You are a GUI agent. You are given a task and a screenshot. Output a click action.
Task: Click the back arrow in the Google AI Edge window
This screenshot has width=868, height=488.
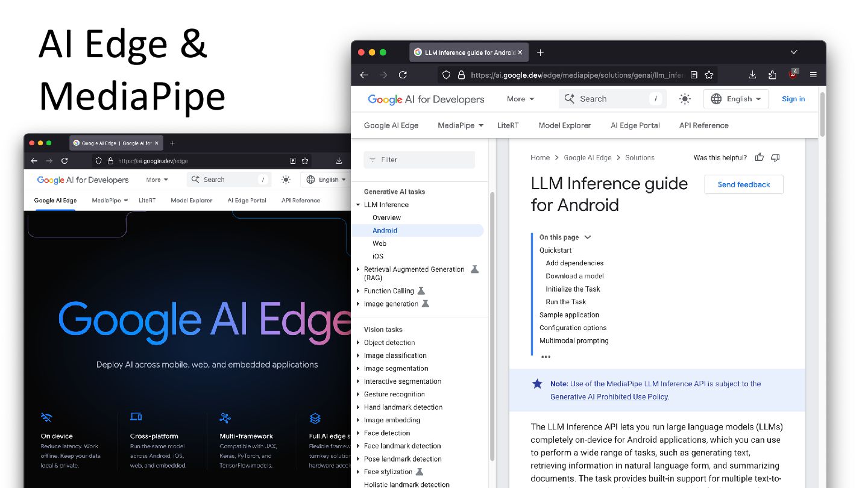pyautogui.click(x=34, y=161)
